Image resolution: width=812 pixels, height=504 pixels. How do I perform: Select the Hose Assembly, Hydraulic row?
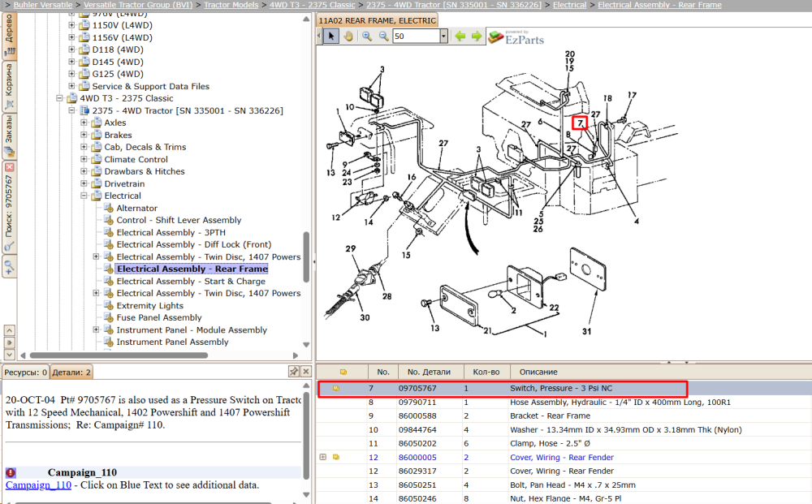tap(564, 402)
